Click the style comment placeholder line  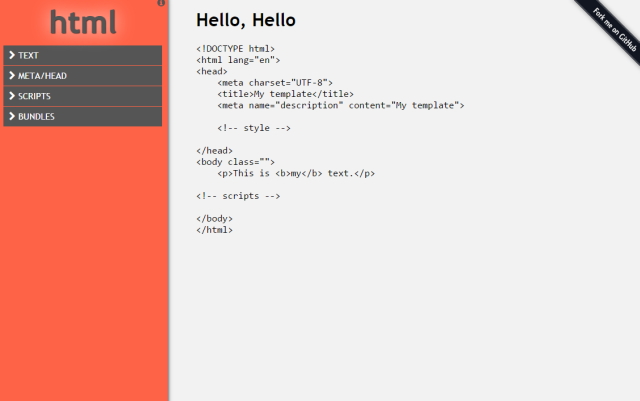254,128
